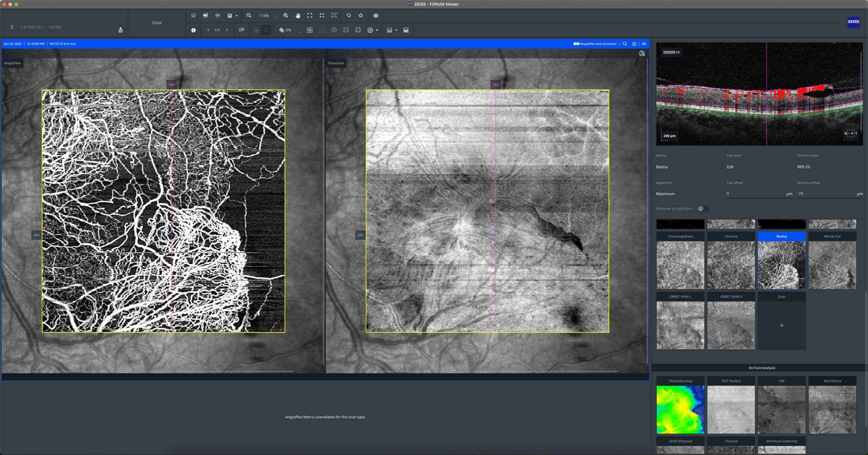Toggle the Remove projections switch
Image resolution: width=868 pixels, height=455 pixels.
click(703, 209)
